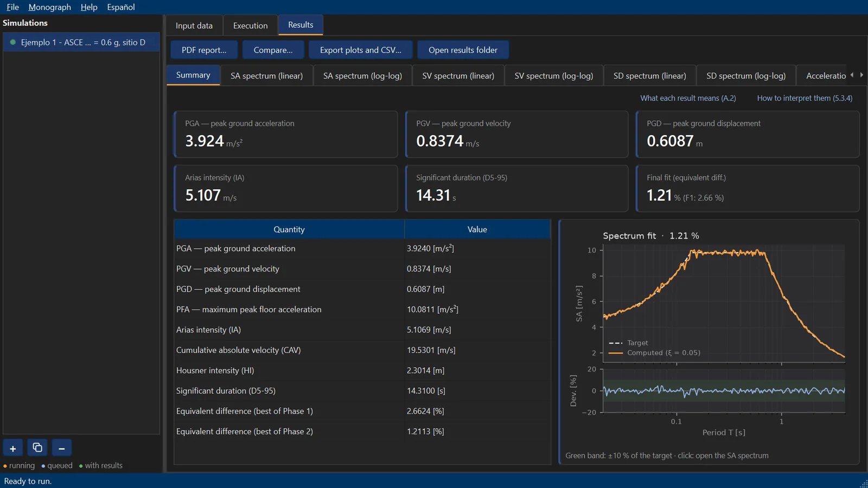Screen dimensions: 868x488
Task: Open 'How to interpret them (5.3.4)' link
Action: (x=805, y=98)
